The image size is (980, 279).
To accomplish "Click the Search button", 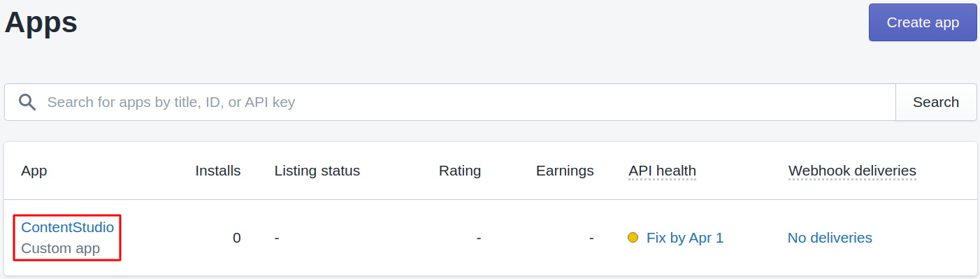I will click(x=936, y=102).
